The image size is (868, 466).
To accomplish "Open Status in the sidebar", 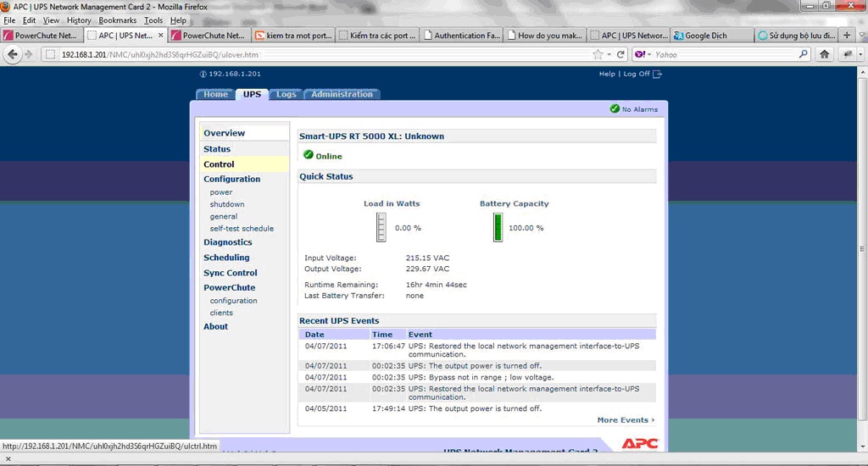I will click(217, 149).
